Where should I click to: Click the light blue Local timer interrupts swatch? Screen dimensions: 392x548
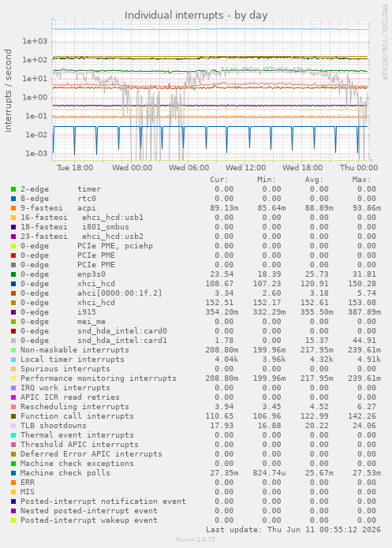(13, 360)
